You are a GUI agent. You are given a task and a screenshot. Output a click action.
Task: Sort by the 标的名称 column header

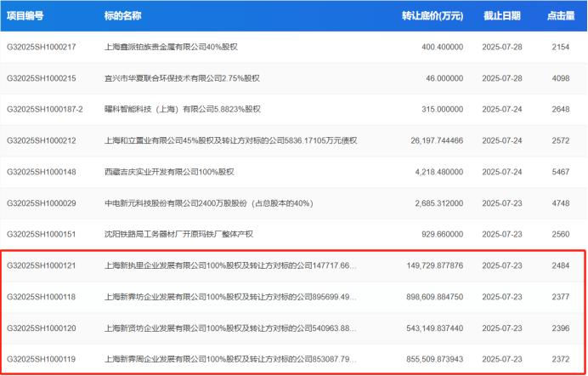pos(122,15)
